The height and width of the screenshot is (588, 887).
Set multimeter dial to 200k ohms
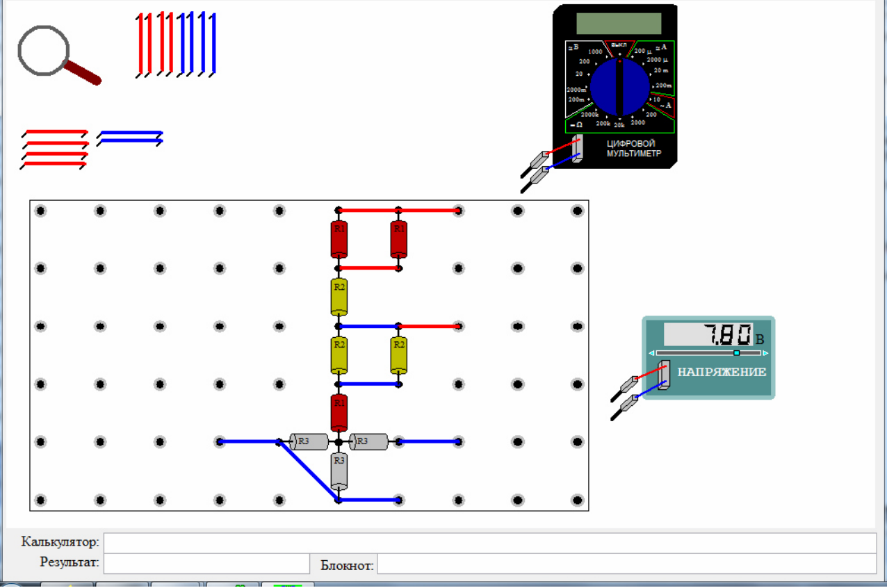[x=603, y=123]
